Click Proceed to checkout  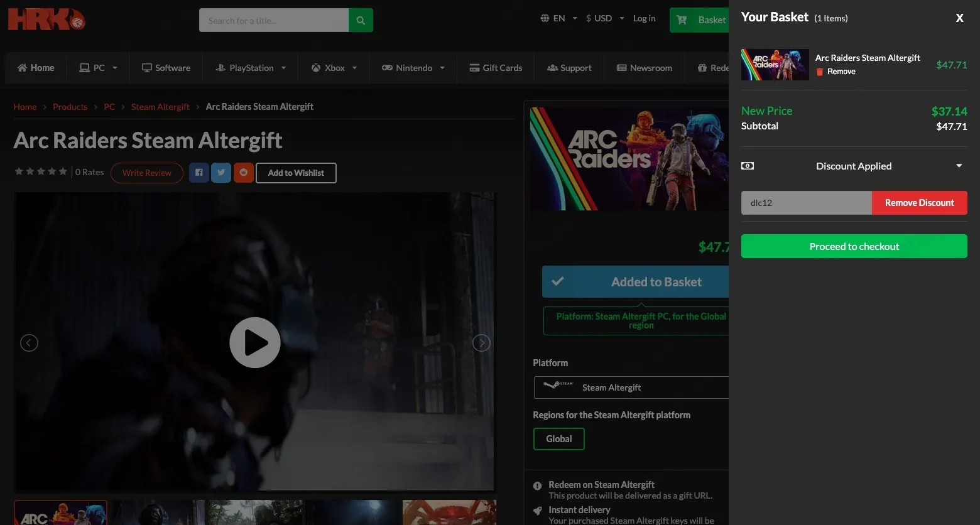click(x=854, y=246)
